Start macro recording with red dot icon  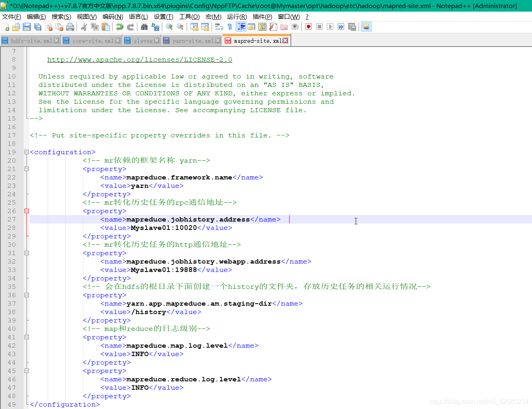[308, 27]
